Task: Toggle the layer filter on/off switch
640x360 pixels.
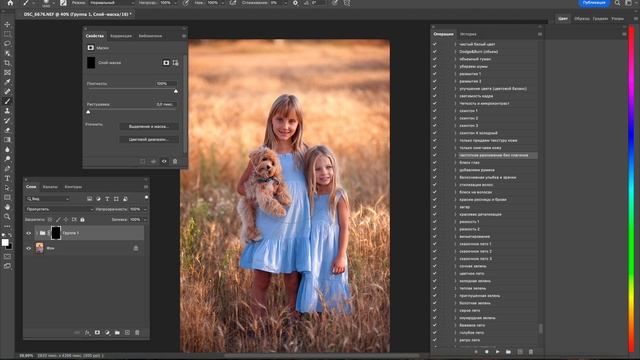Action: [146, 198]
